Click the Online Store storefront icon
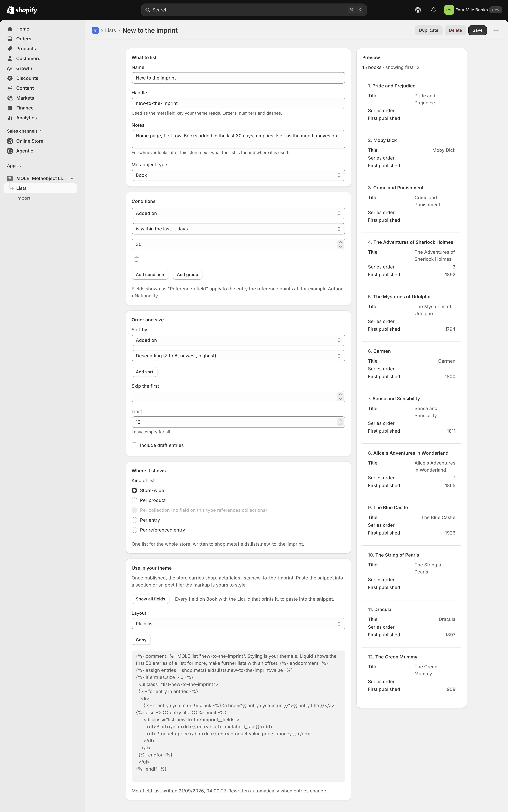The image size is (508, 812). (x=10, y=141)
